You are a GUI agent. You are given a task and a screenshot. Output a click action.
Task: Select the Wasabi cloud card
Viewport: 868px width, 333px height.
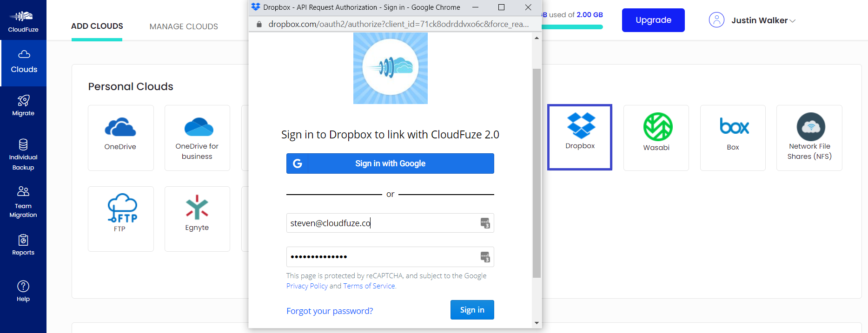coord(656,137)
